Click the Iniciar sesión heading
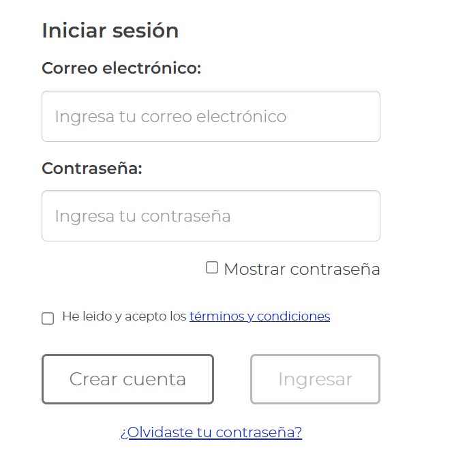The image size is (467, 476). [x=110, y=31]
